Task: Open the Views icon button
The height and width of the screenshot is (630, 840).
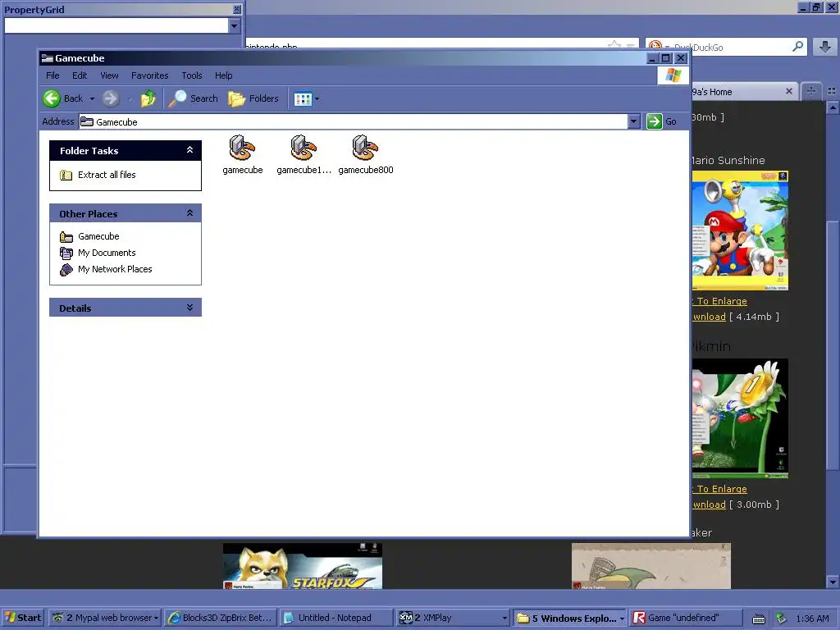Action: click(x=303, y=99)
